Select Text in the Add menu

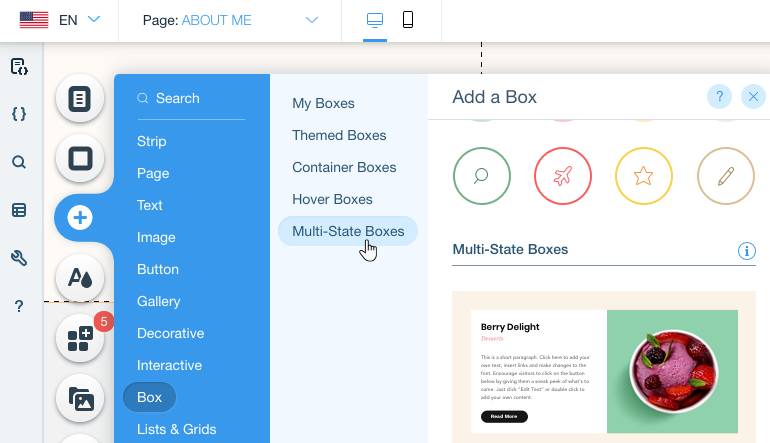(x=149, y=205)
